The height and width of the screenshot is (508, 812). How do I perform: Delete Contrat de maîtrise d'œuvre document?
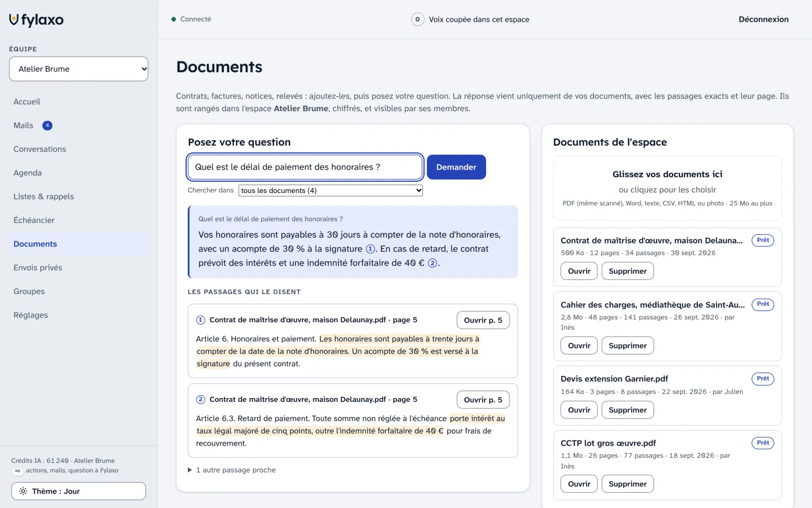pos(628,271)
